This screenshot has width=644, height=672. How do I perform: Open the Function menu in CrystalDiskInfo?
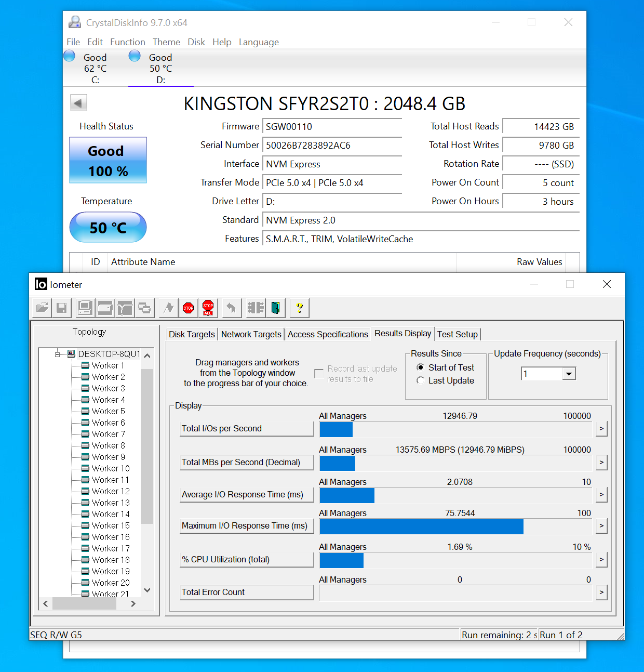pyautogui.click(x=127, y=42)
